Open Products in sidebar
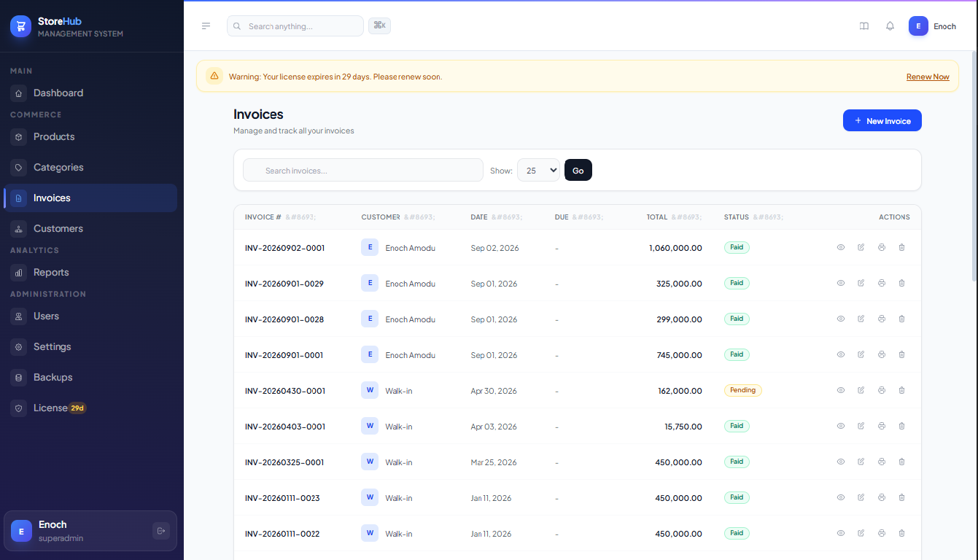The width and height of the screenshot is (978, 560). click(x=90, y=136)
